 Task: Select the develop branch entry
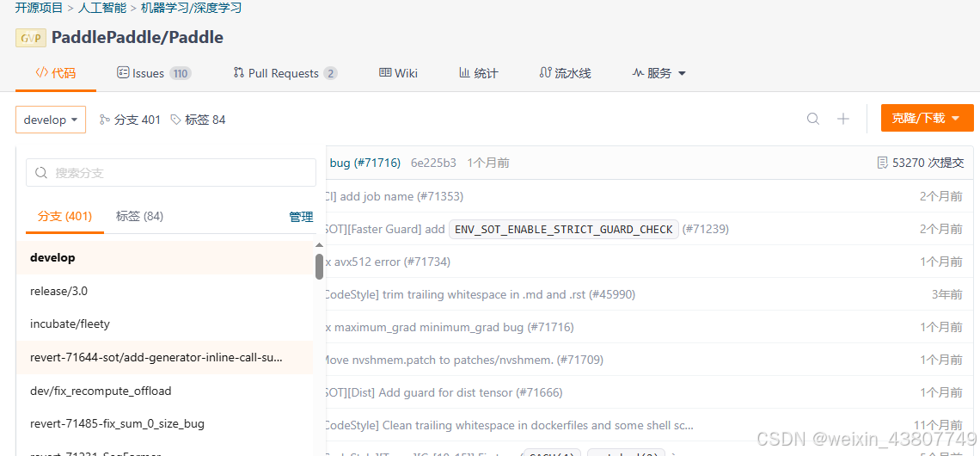[x=165, y=258]
